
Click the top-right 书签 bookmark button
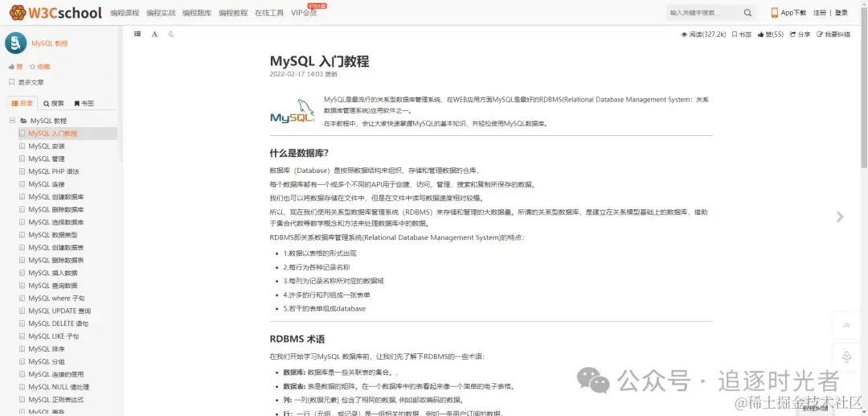click(x=741, y=35)
